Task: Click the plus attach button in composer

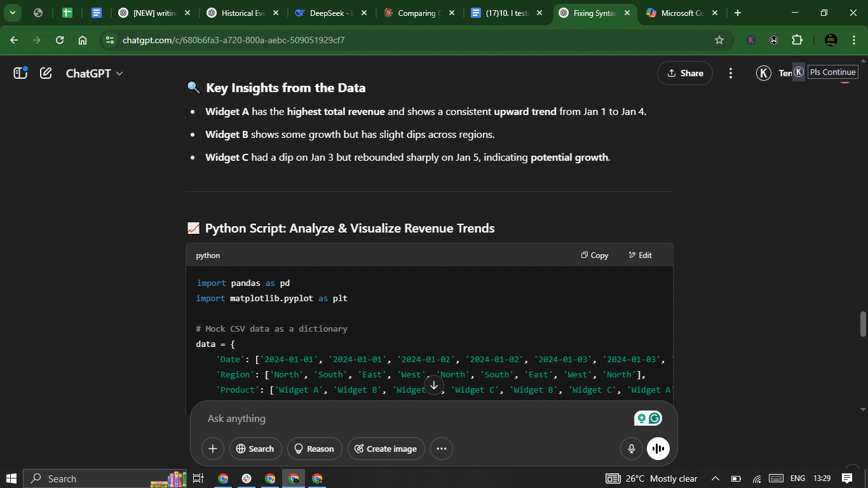Action: (x=213, y=449)
